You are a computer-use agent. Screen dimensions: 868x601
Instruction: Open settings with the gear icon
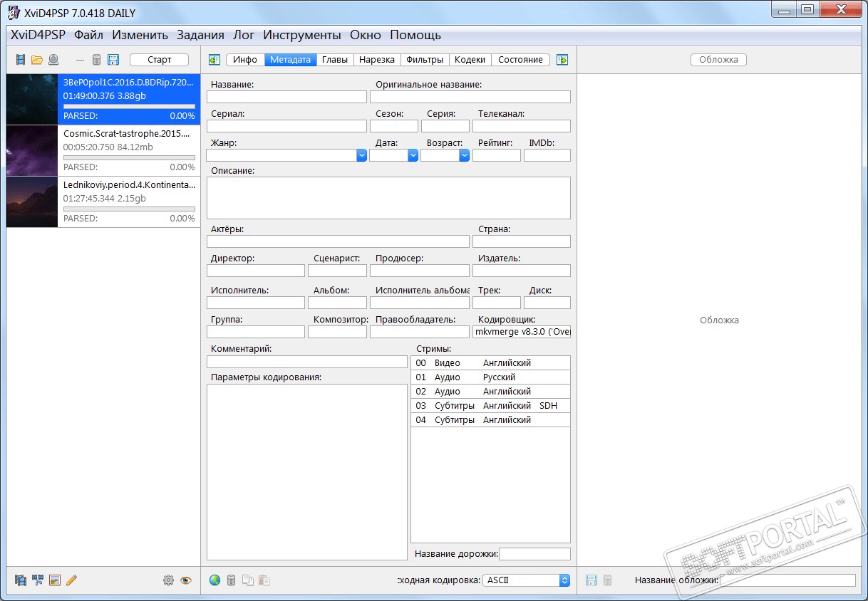point(168,580)
